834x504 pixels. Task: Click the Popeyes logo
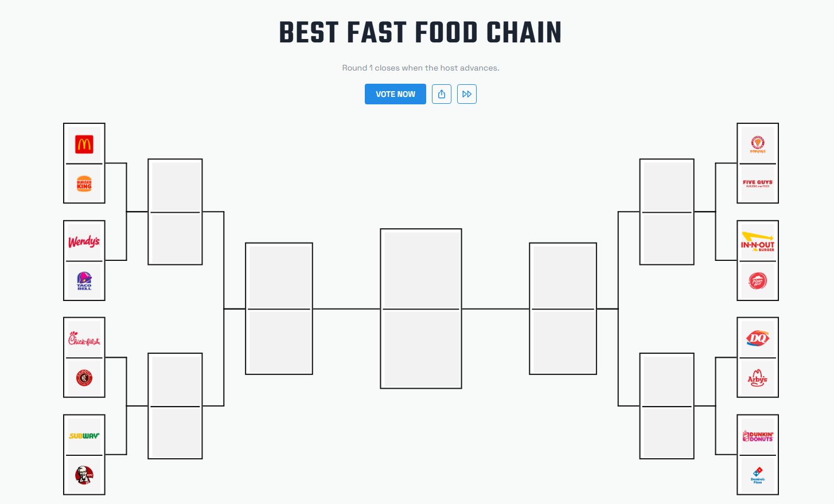pos(757,143)
